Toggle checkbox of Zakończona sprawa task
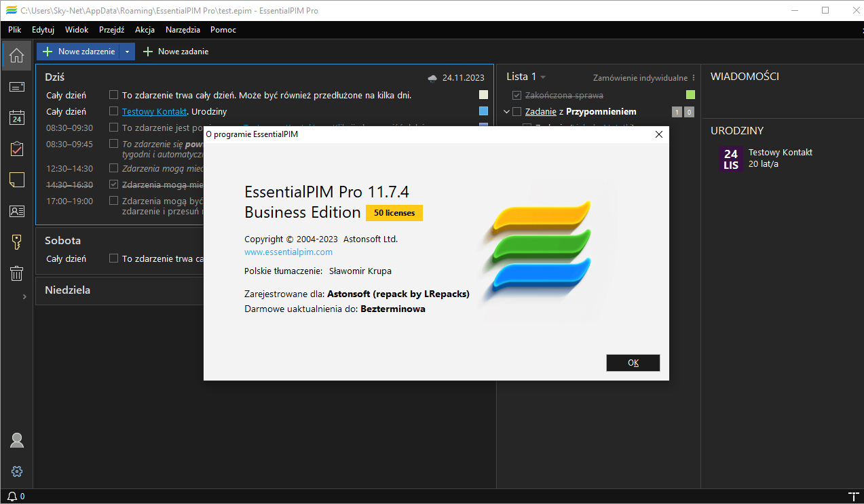 pyautogui.click(x=517, y=96)
